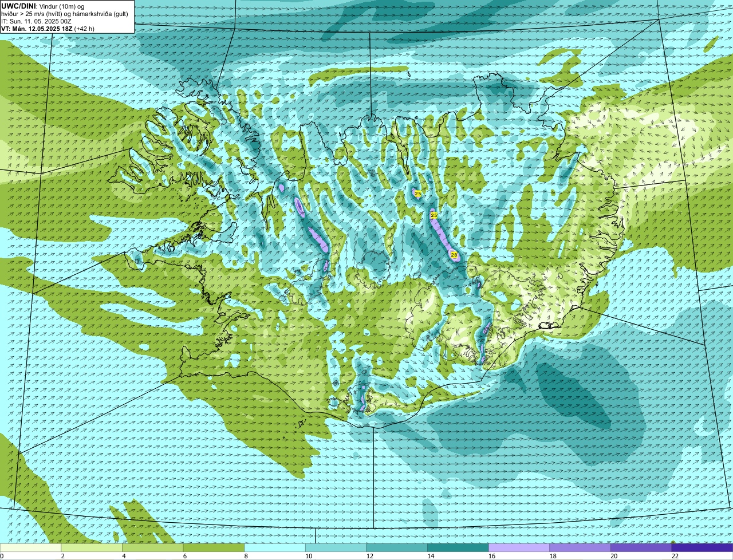Click the "25" gust label farthest from the 28 label

click(x=418, y=194)
